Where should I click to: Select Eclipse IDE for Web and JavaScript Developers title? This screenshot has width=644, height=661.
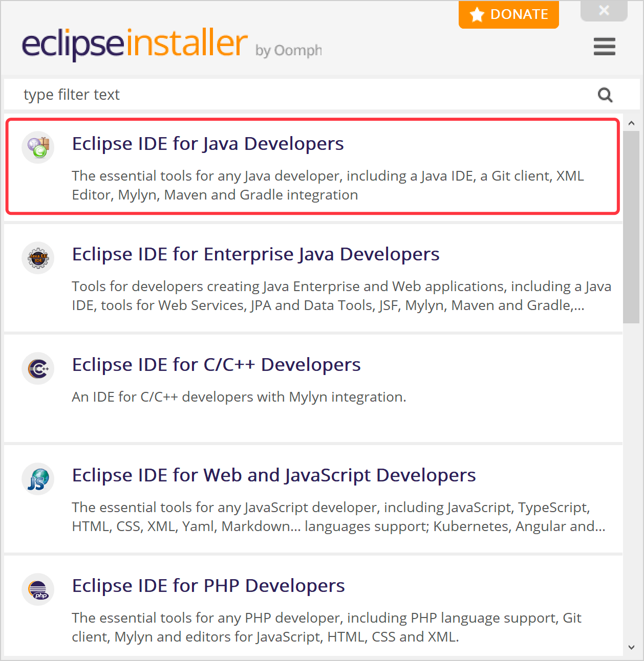pos(274,475)
